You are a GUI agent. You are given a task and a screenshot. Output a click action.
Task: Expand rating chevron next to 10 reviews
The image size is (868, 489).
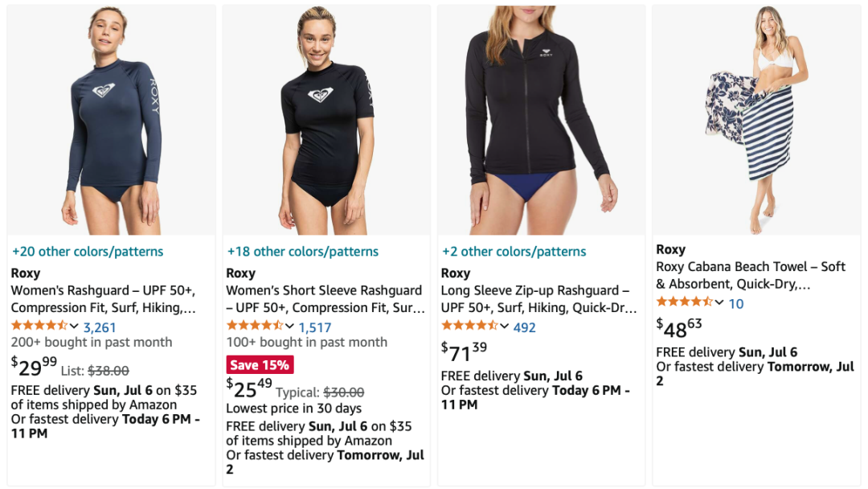[719, 302]
